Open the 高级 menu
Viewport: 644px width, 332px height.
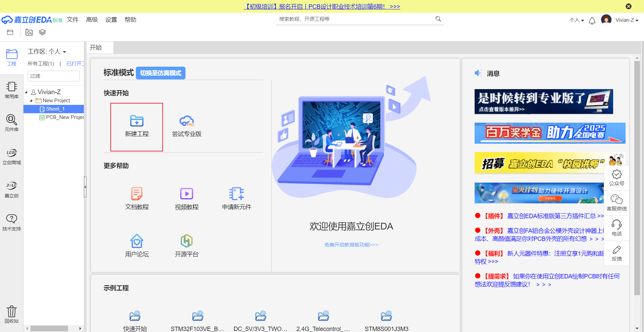click(92, 20)
